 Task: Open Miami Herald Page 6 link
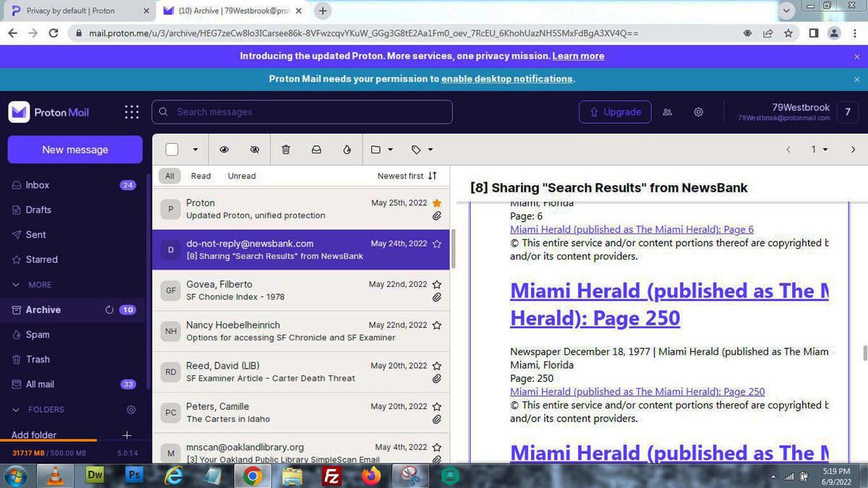(x=631, y=229)
